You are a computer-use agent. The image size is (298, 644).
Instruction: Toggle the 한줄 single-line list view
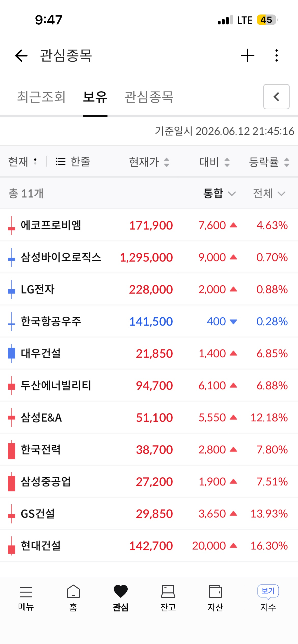[x=73, y=162]
